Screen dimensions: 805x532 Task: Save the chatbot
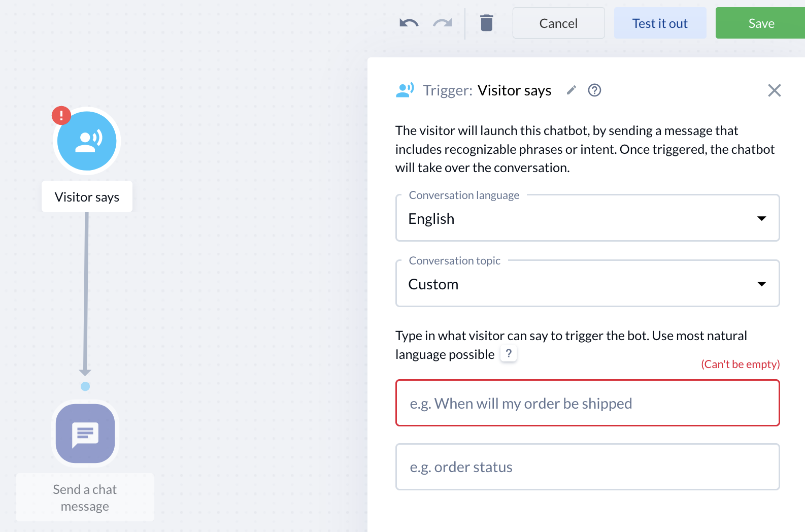[760, 23]
